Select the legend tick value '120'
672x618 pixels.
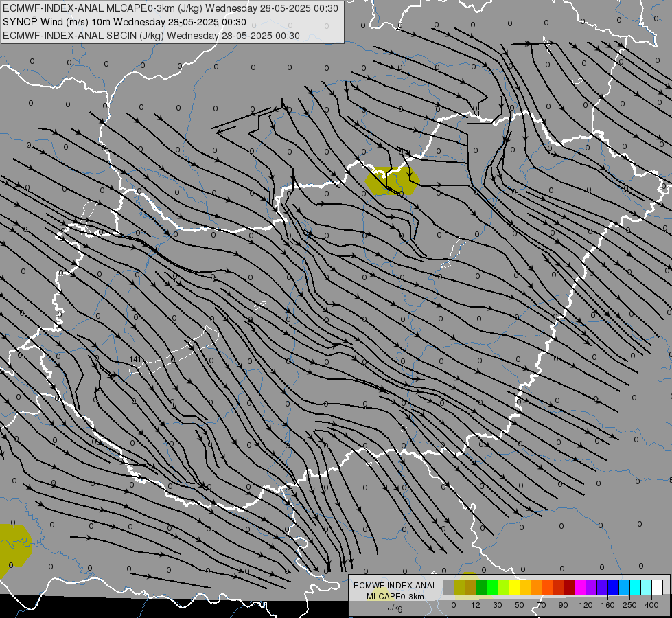[586, 605]
